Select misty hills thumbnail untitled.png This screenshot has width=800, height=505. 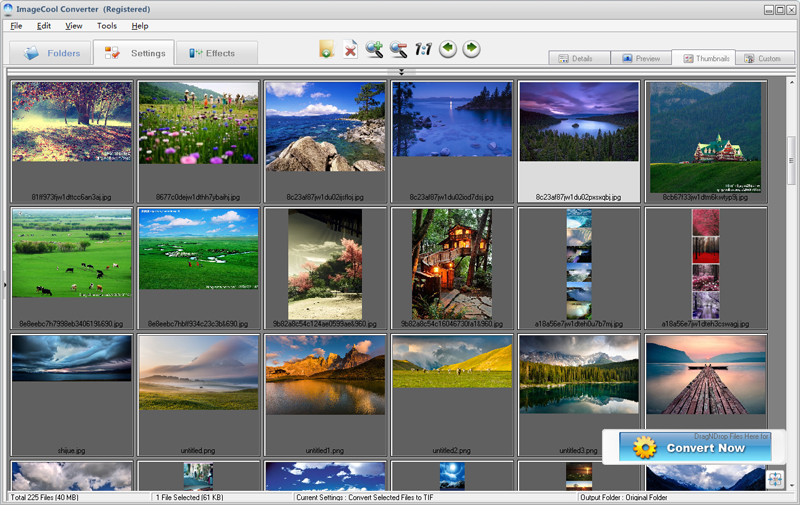[198, 395]
